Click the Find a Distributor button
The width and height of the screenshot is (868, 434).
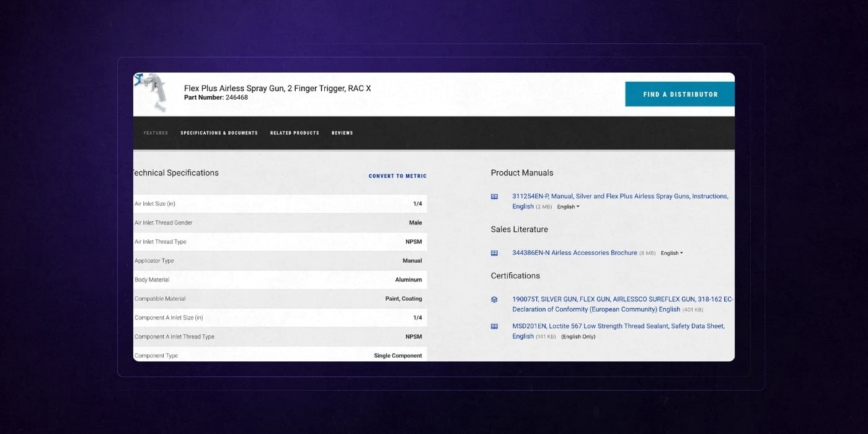680,94
